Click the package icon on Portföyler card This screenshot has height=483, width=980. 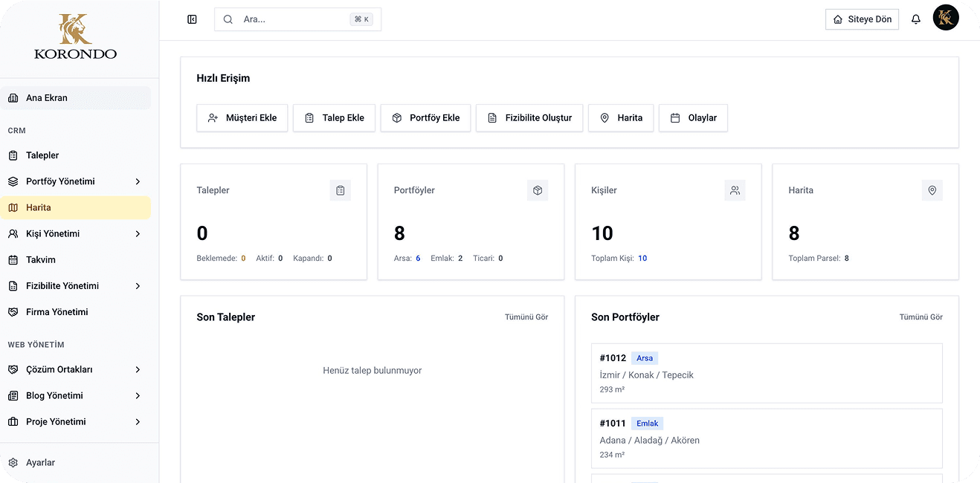click(x=538, y=190)
